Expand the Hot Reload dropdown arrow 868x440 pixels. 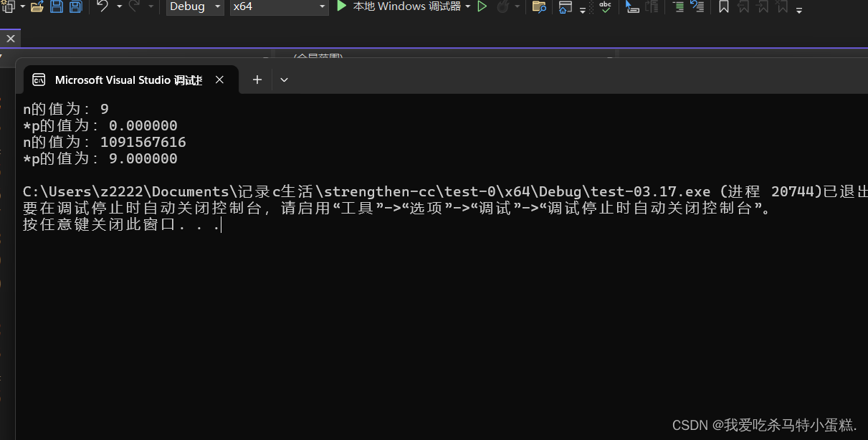(x=517, y=6)
